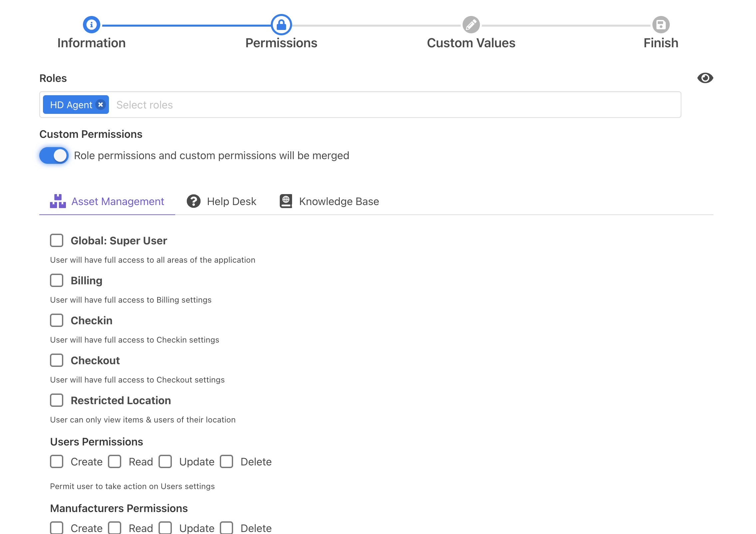
Task: Enable the Billing permission checkbox
Action: pos(57,280)
